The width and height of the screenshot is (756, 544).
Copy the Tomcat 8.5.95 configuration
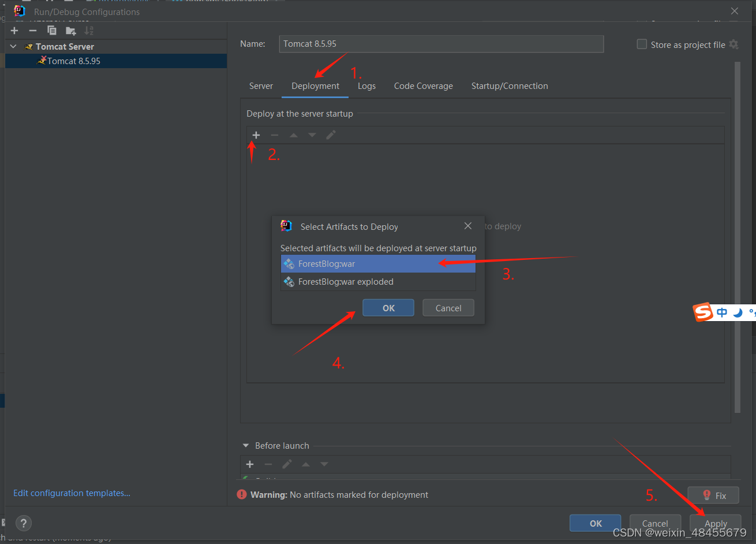(x=51, y=30)
